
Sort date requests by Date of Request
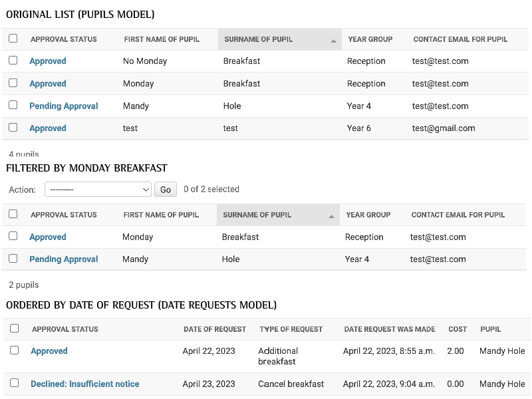pyautogui.click(x=214, y=329)
